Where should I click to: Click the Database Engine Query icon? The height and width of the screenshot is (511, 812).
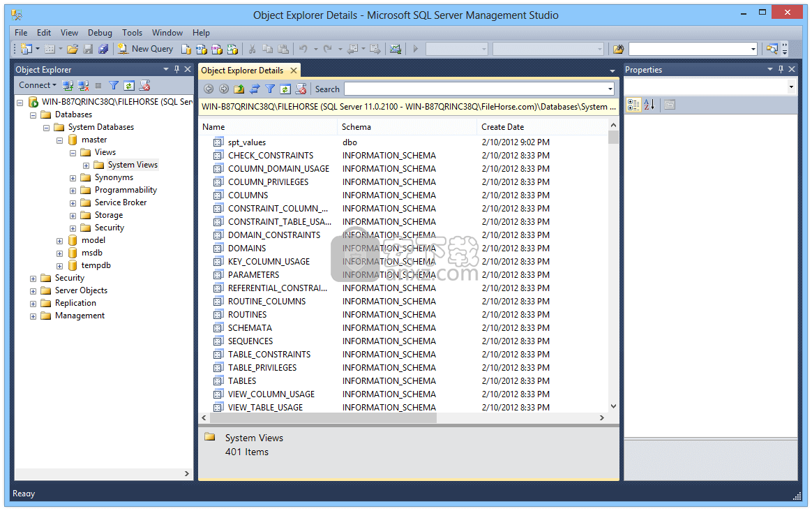click(186, 49)
